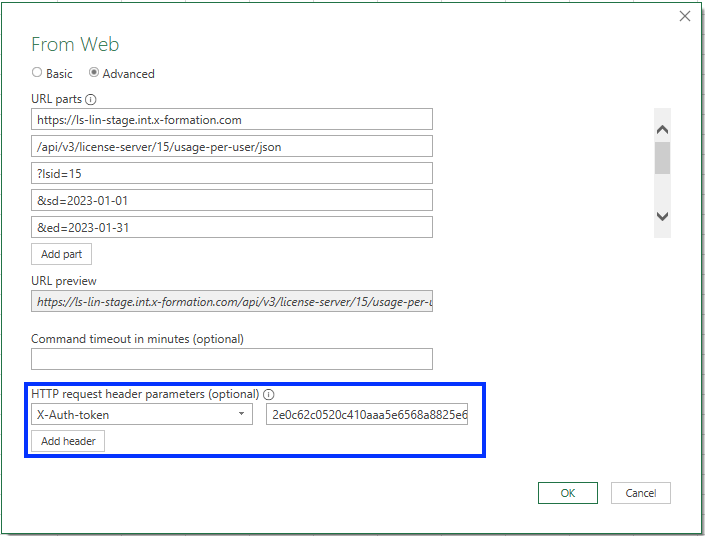Close the From Web dialog

click(x=685, y=16)
